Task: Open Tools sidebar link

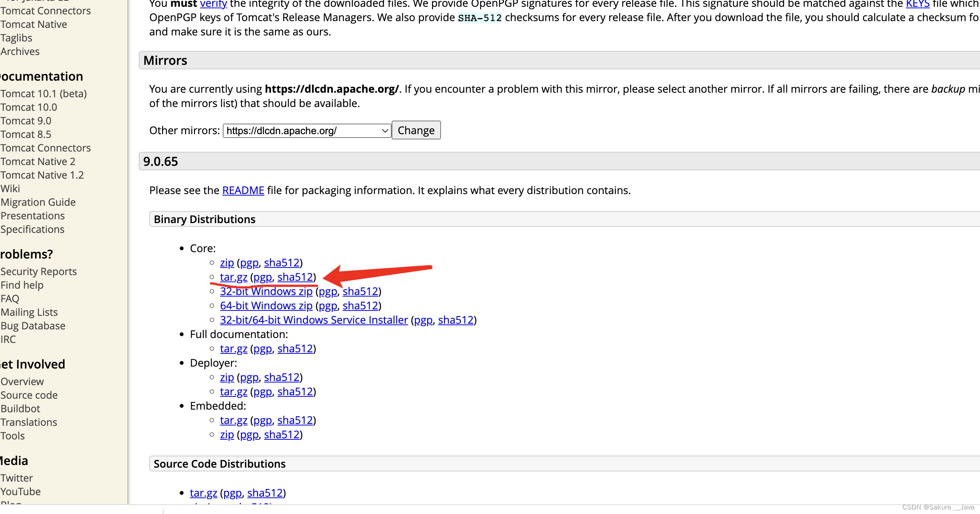Action: (x=12, y=436)
